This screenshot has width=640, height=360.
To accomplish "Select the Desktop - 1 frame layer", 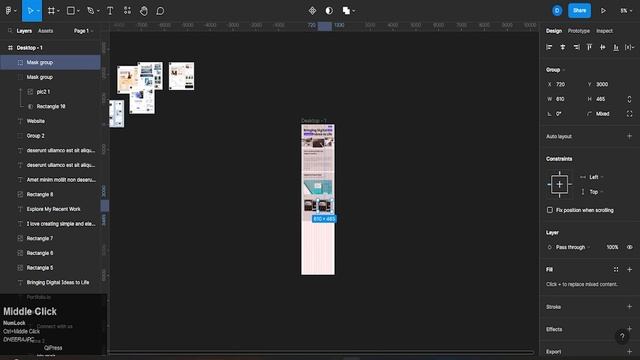I will coord(50,48).
